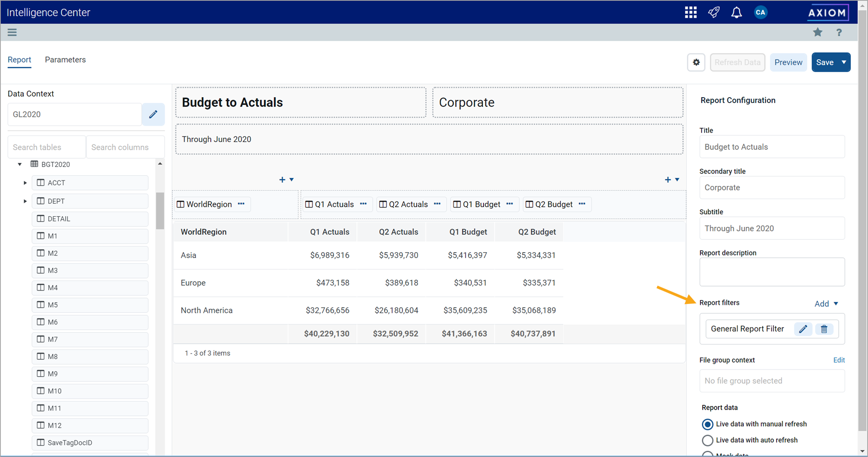Image resolution: width=868 pixels, height=457 pixels.
Task: Mark report as favorite with star
Action: (x=818, y=32)
